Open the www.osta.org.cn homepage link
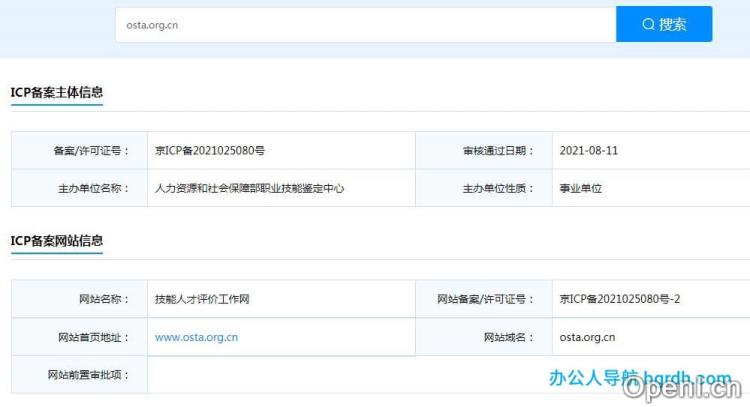The width and height of the screenshot is (750, 407). coord(196,337)
